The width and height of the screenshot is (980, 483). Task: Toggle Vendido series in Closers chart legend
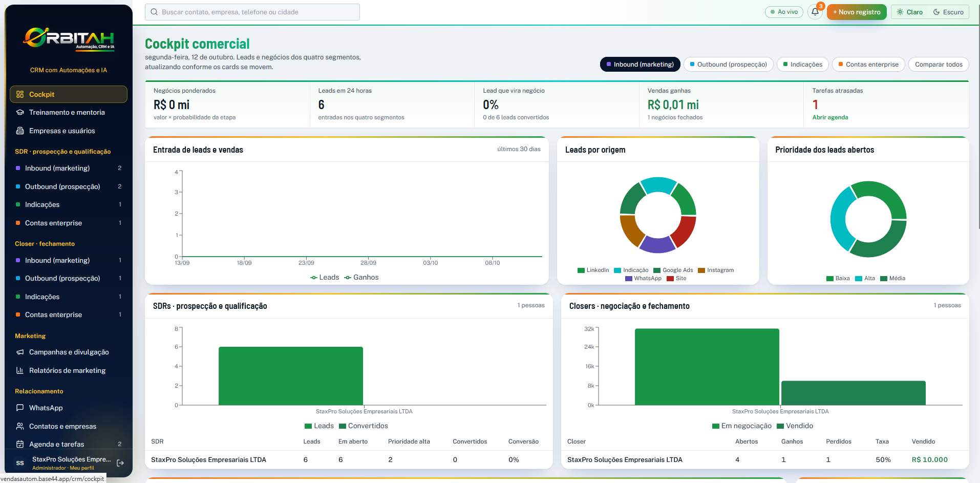(795, 426)
